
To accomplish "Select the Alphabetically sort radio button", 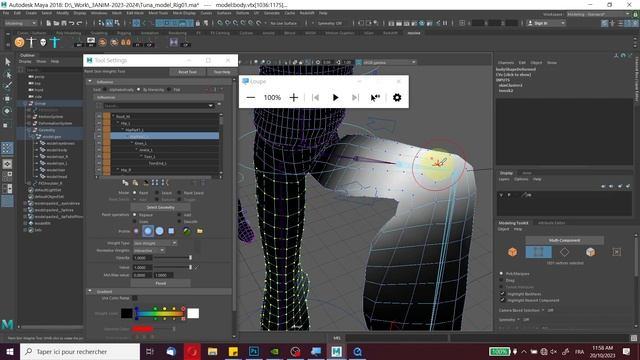I will pyautogui.click(x=105, y=89).
